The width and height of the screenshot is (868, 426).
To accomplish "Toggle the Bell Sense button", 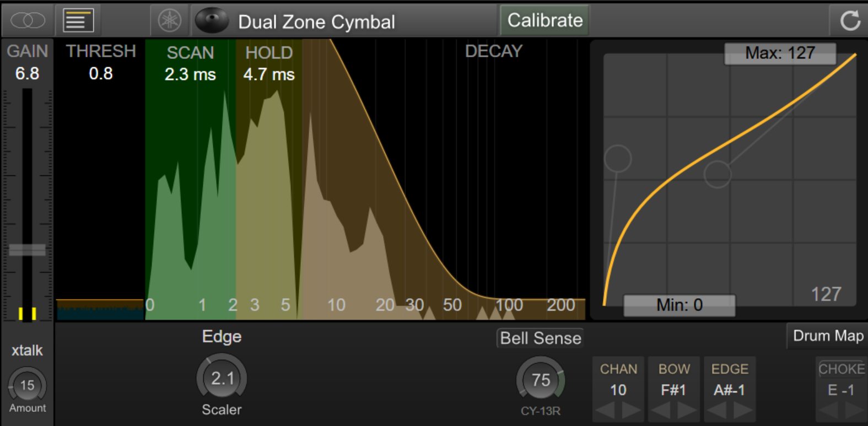I will (540, 338).
